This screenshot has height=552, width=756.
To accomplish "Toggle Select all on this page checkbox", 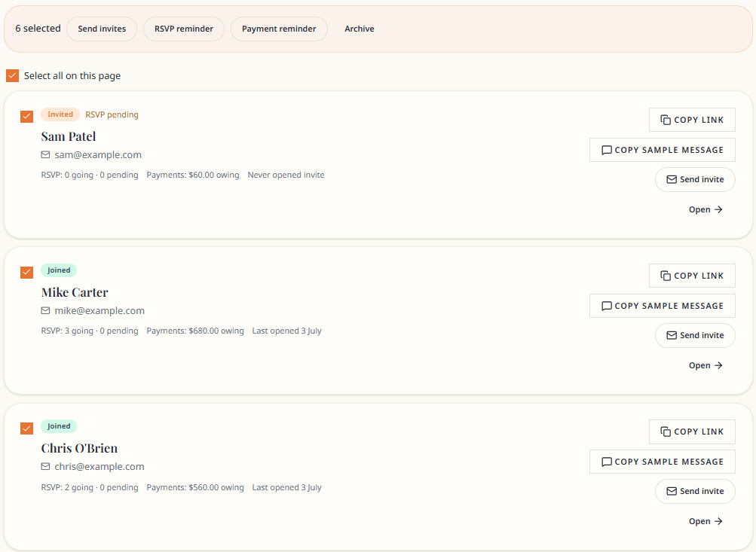I will (x=13, y=75).
